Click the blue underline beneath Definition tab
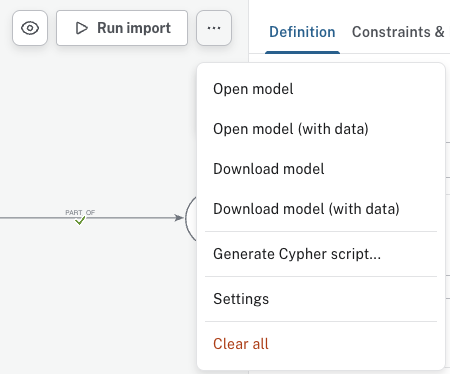Image resolution: width=450 pixels, height=374 pixels. pyautogui.click(x=302, y=53)
